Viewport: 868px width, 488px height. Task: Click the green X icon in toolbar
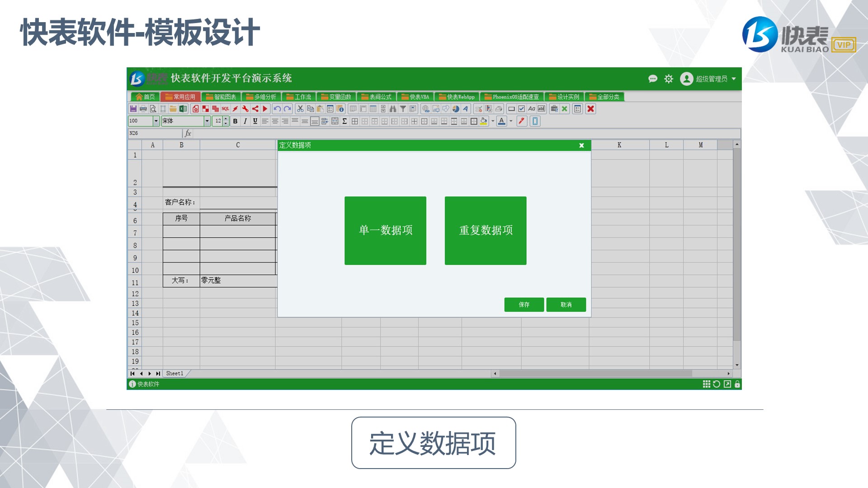(x=564, y=109)
